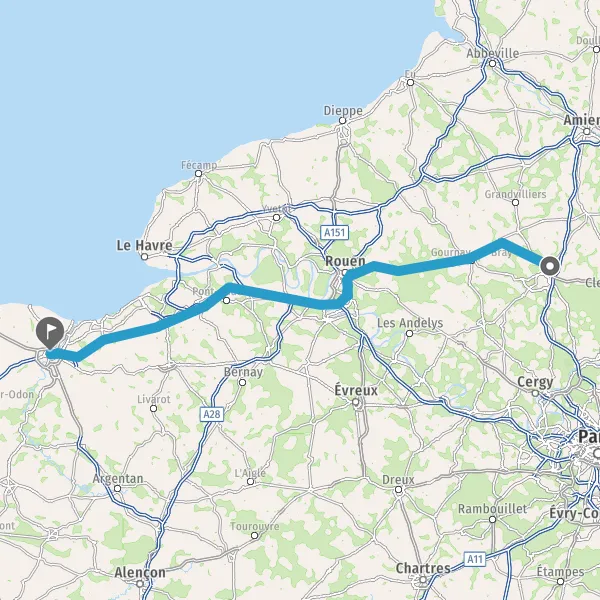Select the Dreux town label
Image resolution: width=600 pixels, height=600 pixels.
(x=398, y=479)
